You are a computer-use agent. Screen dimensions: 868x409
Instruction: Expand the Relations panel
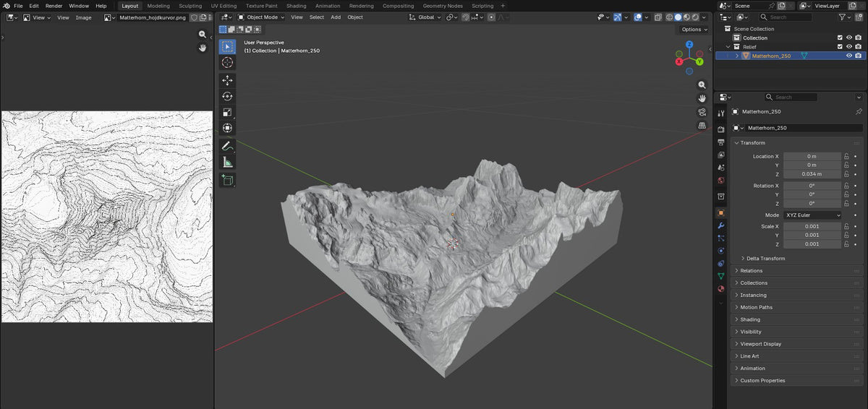coord(751,271)
